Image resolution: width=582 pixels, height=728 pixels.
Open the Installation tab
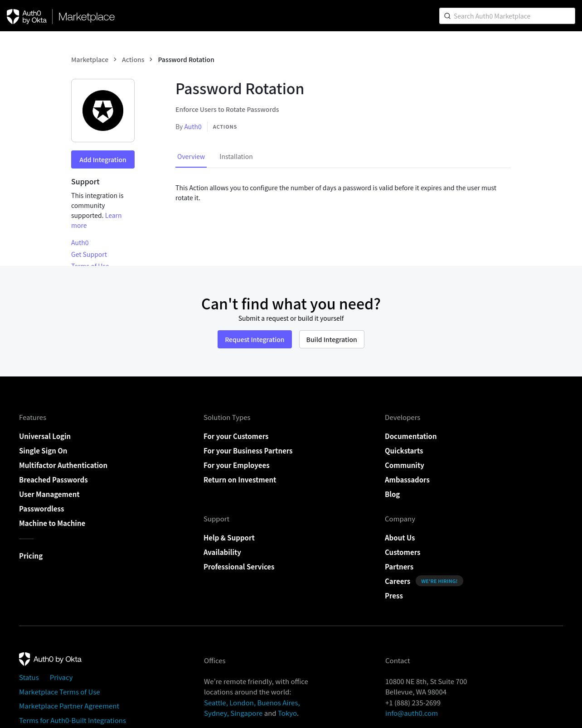coord(236,157)
